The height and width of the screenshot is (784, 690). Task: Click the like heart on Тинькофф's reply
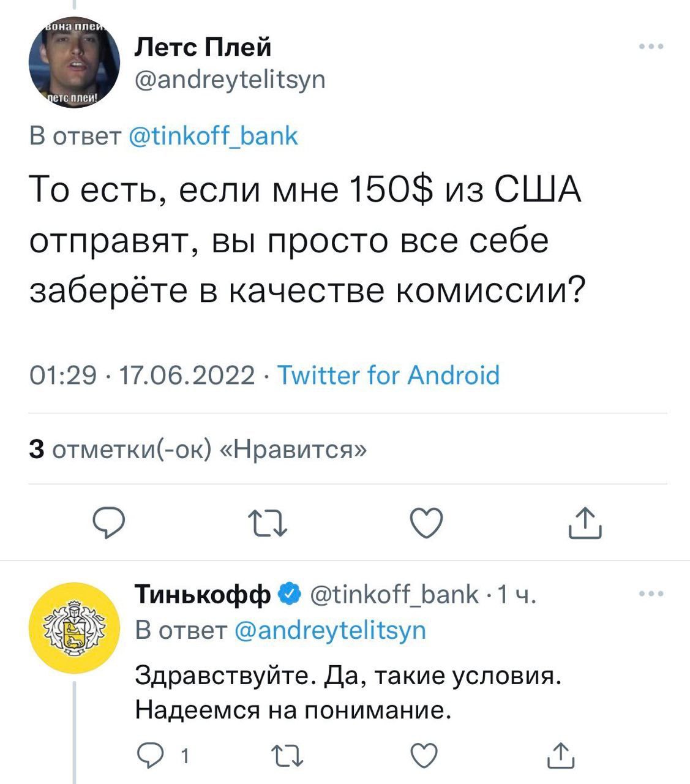(423, 756)
